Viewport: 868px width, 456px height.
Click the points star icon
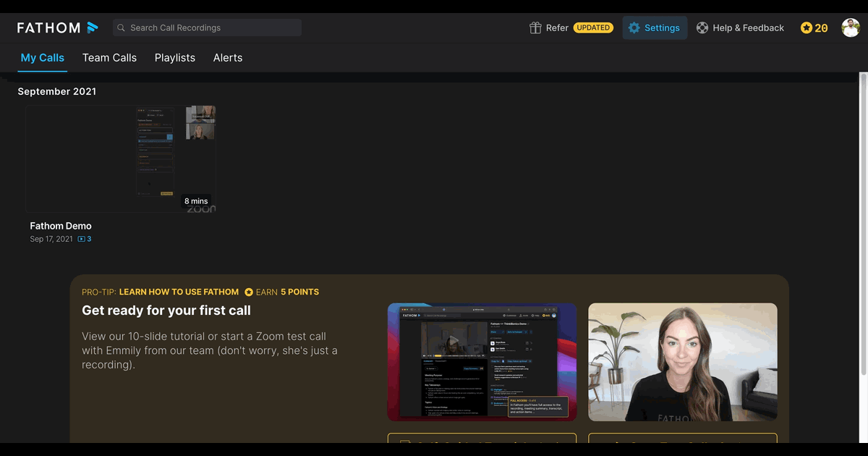pyautogui.click(x=807, y=28)
